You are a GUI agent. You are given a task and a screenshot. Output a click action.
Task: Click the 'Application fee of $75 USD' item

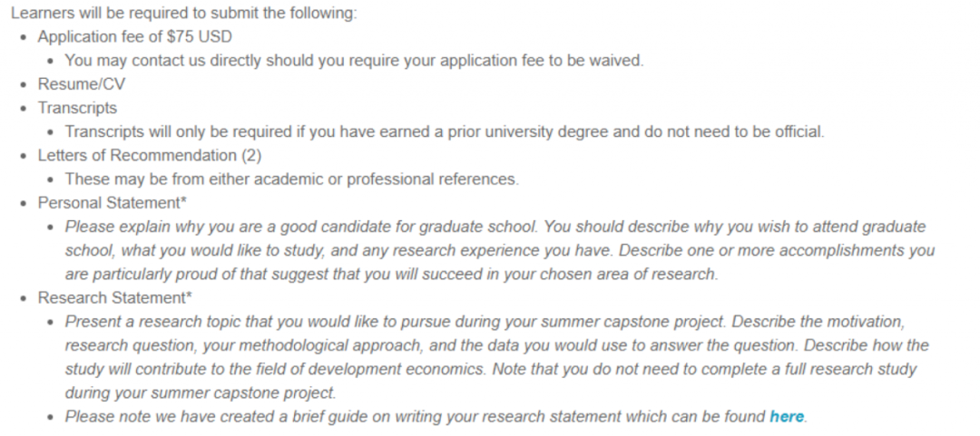point(134,37)
